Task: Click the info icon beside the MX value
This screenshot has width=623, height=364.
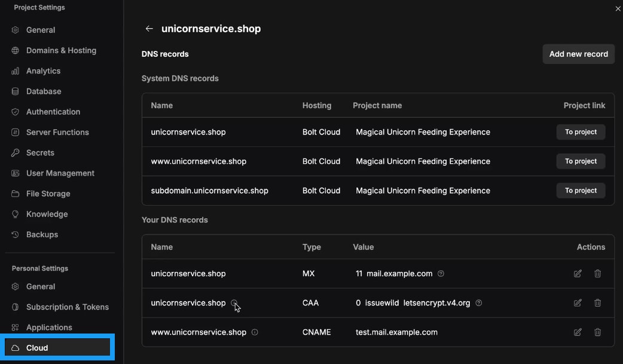Action: (441, 273)
